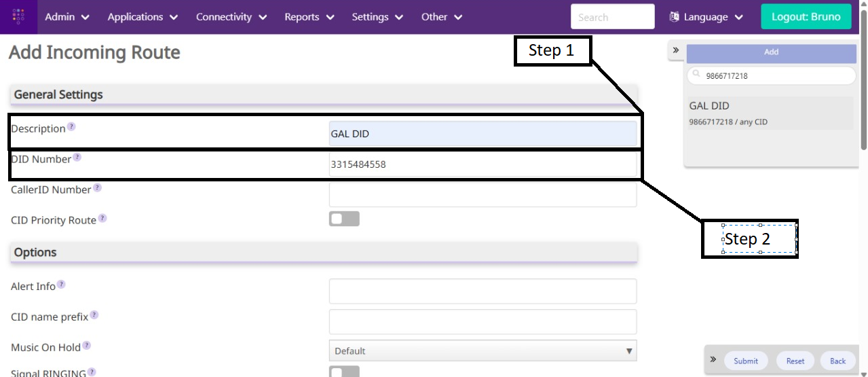Image resolution: width=868 pixels, height=377 pixels.
Task: Open the Connectivity menu
Action: coord(231,17)
